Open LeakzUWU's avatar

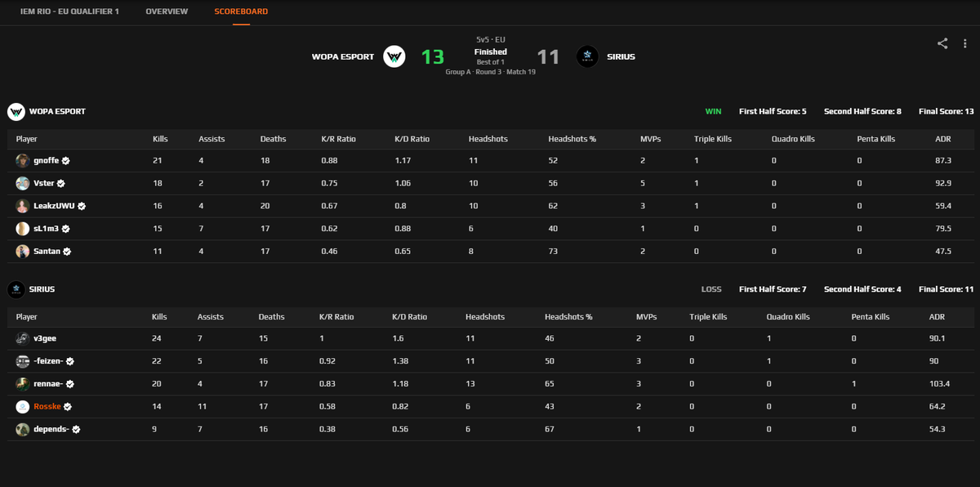point(23,206)
